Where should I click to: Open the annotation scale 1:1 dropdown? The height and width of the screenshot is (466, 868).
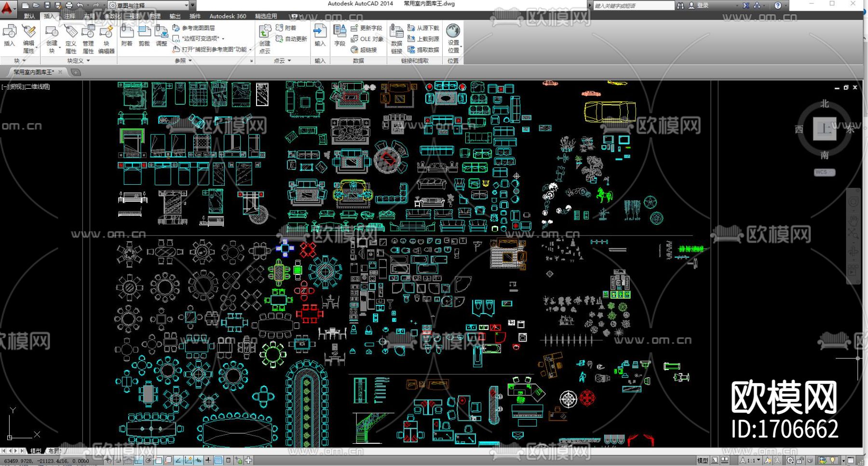click(751, 460)
